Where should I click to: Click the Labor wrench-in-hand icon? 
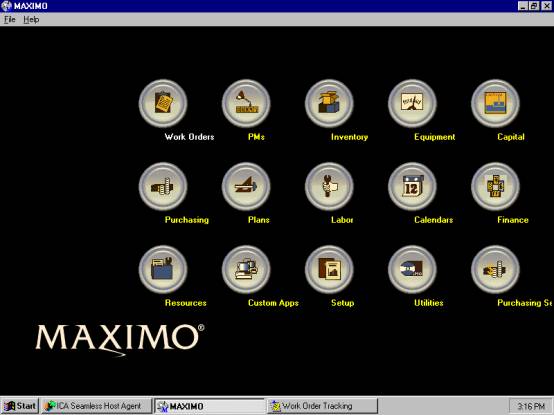329,186
